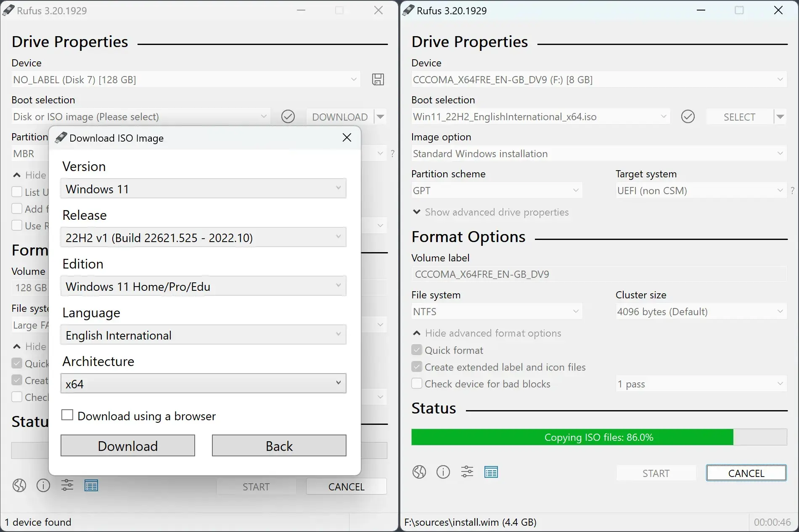Expand Show advanced drive properties in the right window
This screenshot has width=799, height=532.
pos(491,212)
